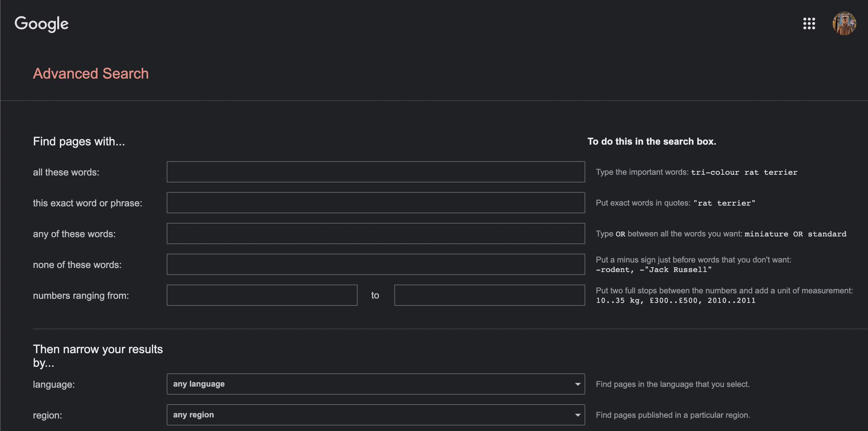The image size is (868, 431).
Task: Click the 'any of these words' field
Action: click(376, 233)
